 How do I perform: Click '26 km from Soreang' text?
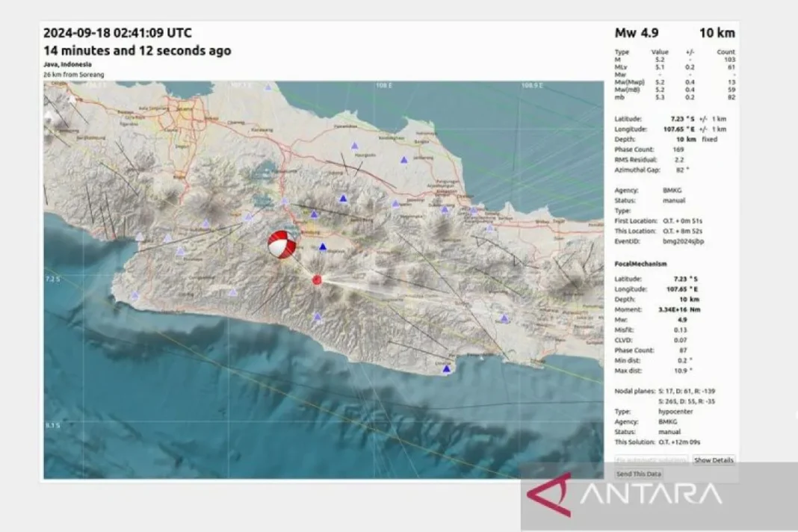[74, 74]
